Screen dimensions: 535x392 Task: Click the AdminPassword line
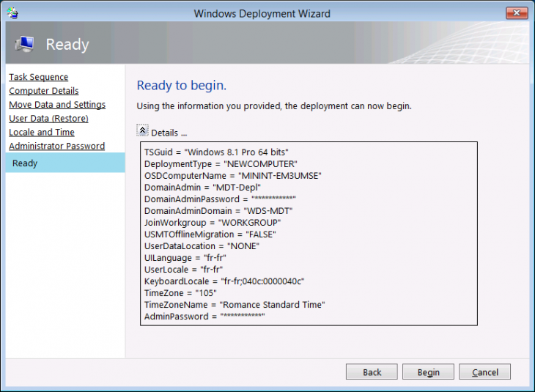pos(204,317)
